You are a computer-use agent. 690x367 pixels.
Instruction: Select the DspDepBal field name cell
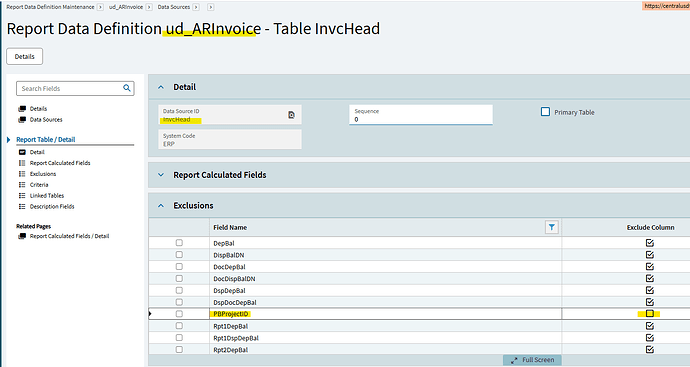point(385,290)
